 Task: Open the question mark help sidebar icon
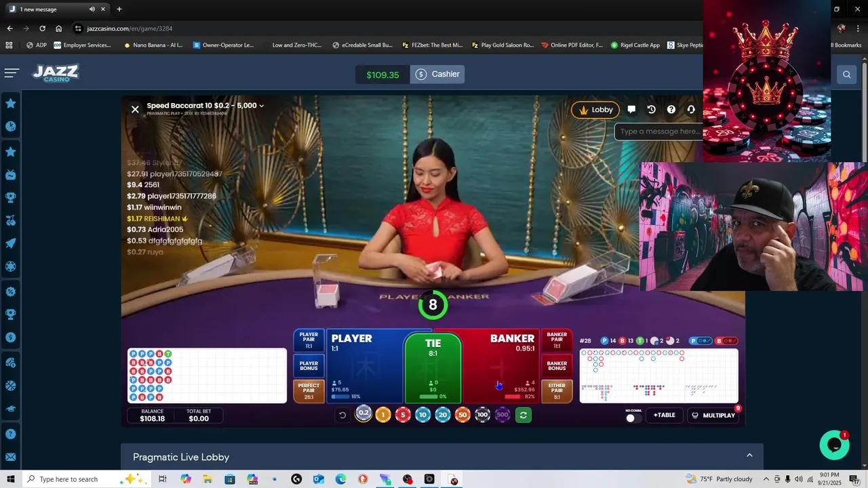click(x=11, y=434)
